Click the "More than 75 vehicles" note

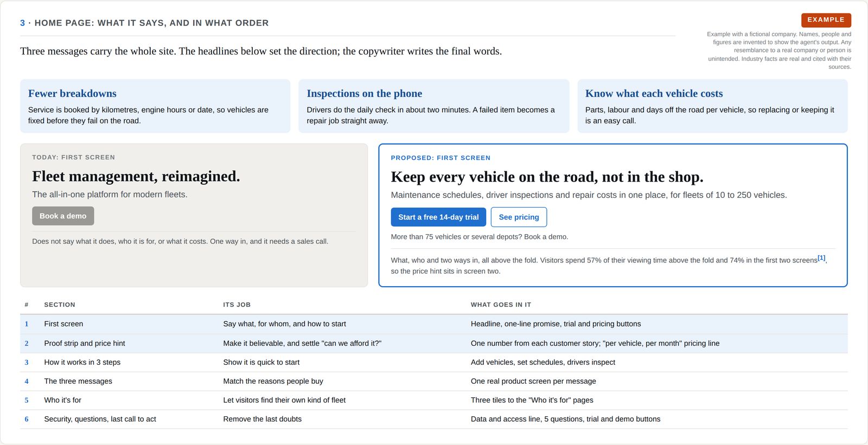480,237
